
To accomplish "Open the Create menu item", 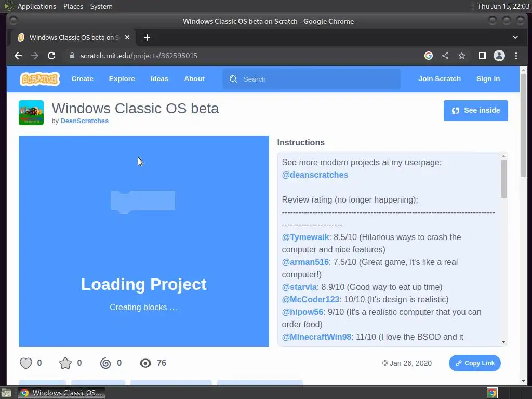I will tap(82, 79).
